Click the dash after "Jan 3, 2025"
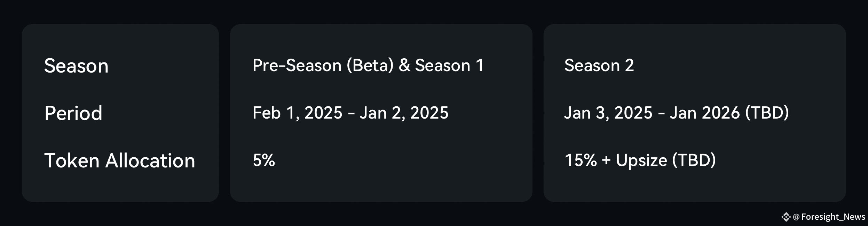This screenshot has height=226, width=868. 661,114
